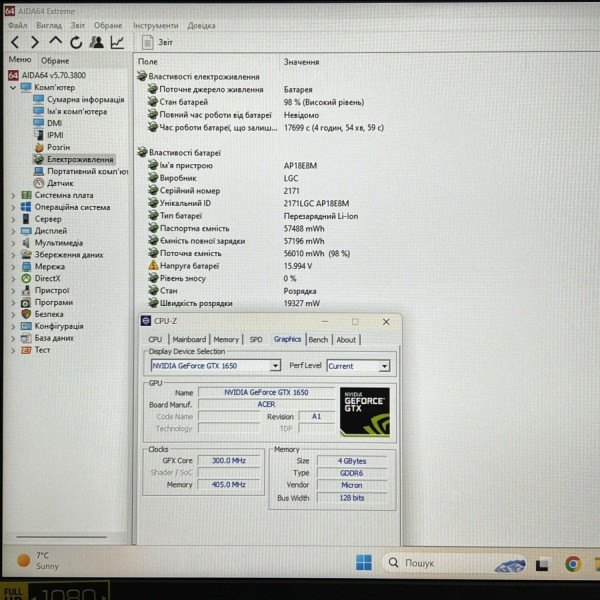Image resolution: width=600 pixels, height=600 pixels.
Task: Expand the Сервер tree node
Action: [13, 219]
